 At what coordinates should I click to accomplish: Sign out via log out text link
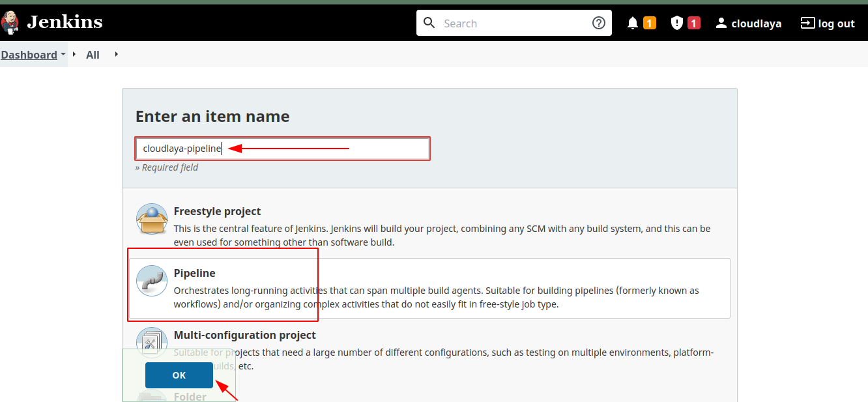click(x=837, y=23)
